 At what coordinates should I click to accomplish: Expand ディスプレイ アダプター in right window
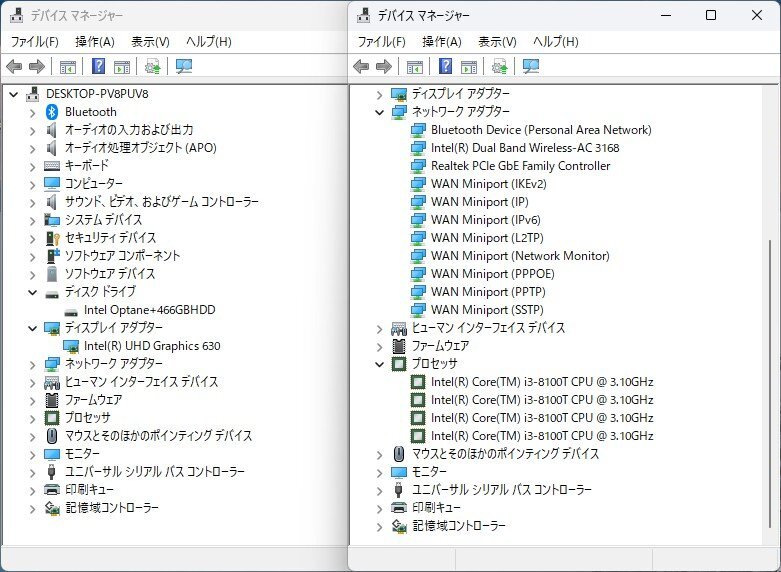click(380, 95)
